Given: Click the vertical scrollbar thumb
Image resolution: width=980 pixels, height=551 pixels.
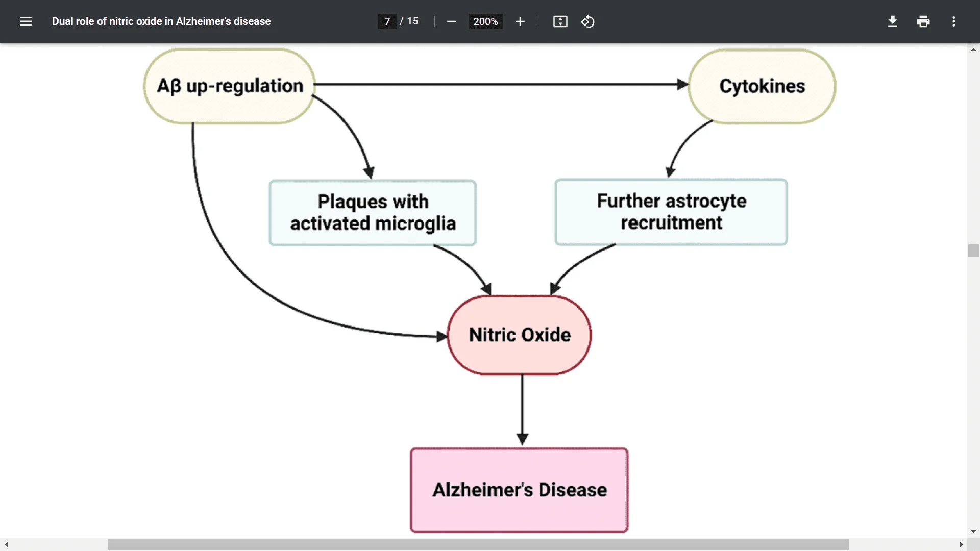Looking at the screenshot, I should click(973, 251).
